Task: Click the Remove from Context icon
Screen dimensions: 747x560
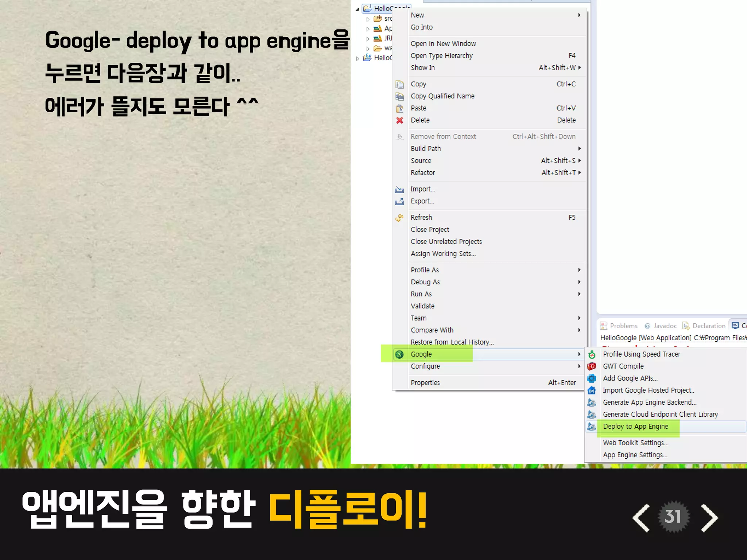Action: pyautogui.click(x=400, y=137)
